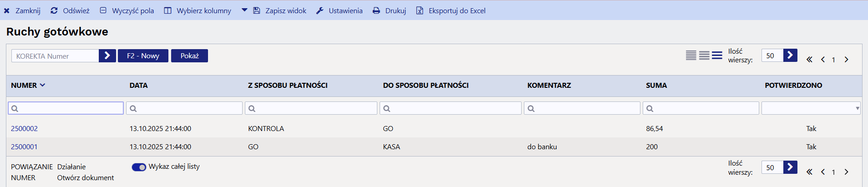868x187 pixels.
Task: Click the Eksportuj do Excel icon
Action: tap(420, 10)
